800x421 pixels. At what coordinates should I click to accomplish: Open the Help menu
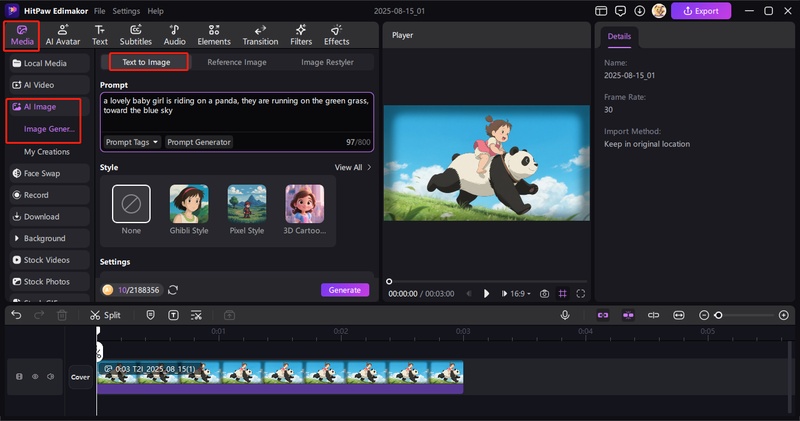[155, 11]
